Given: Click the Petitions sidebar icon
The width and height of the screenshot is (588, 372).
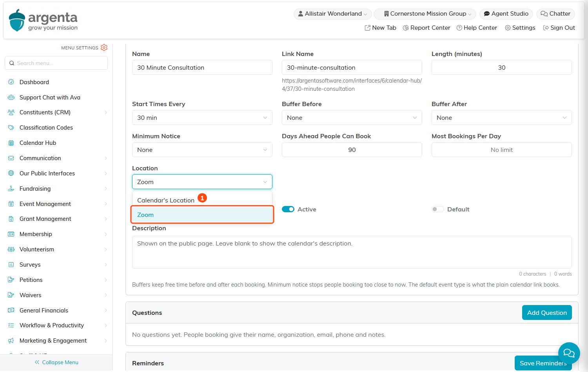Looking at the screenshot, I should click(11, 280).
